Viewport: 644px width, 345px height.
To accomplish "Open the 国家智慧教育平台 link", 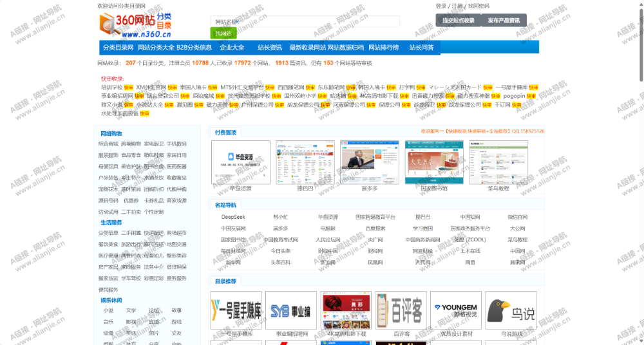I will tap(375, 218).
